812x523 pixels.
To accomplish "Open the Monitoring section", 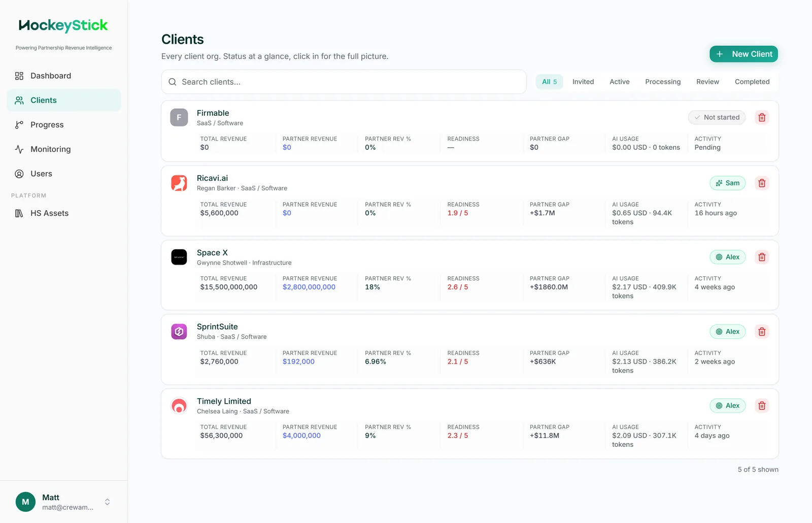I will 63,149.
